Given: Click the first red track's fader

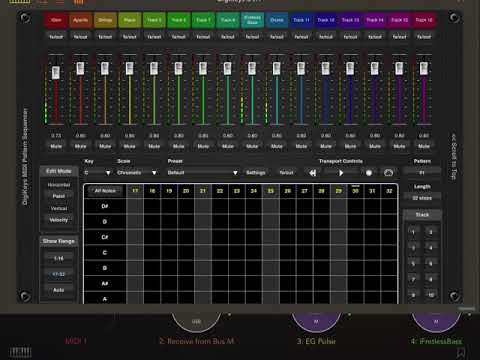Looking at the screenshot, I should [56, 72].
